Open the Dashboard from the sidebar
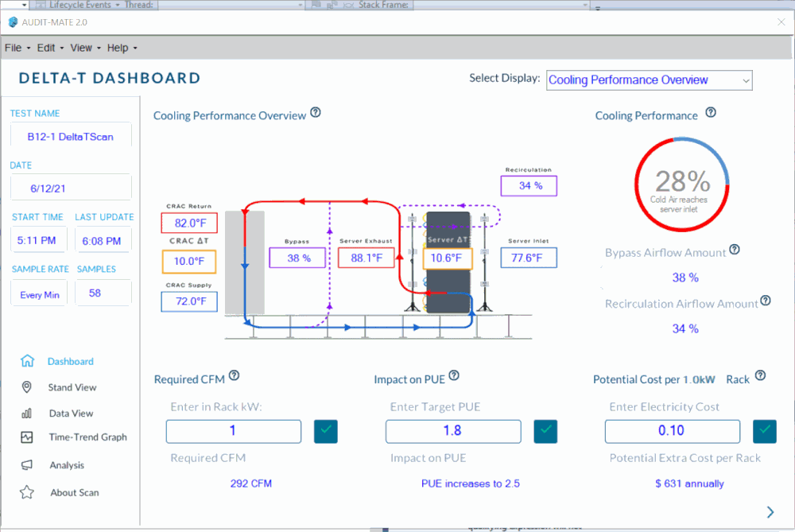Screen dimensions: 795x532 (72, 361)
